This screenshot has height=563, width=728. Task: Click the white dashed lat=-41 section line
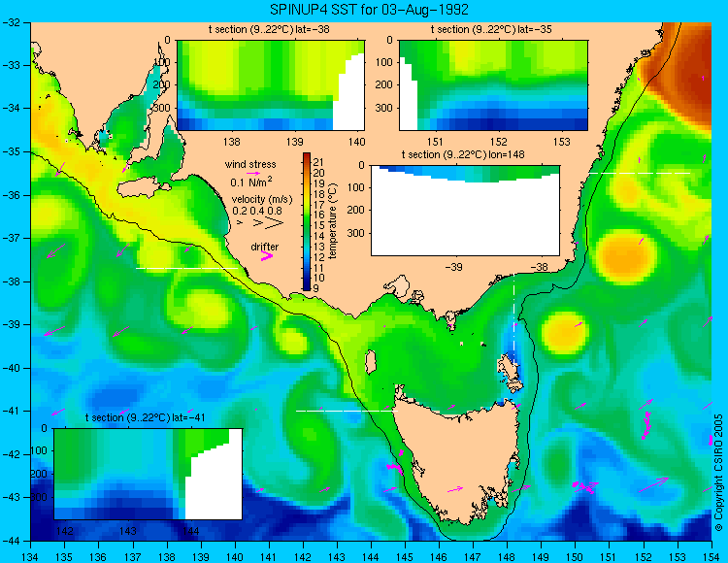(x=347, y=411)
